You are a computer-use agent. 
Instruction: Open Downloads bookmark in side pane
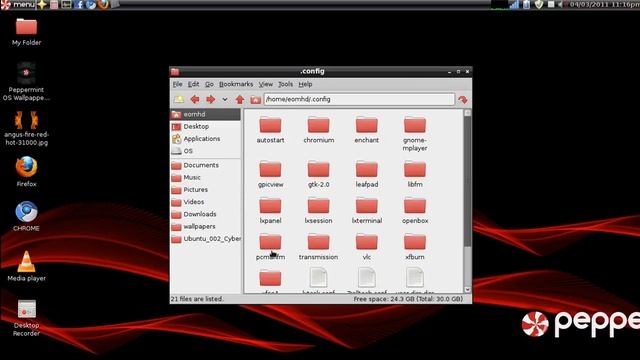click(x=205, y=214)
